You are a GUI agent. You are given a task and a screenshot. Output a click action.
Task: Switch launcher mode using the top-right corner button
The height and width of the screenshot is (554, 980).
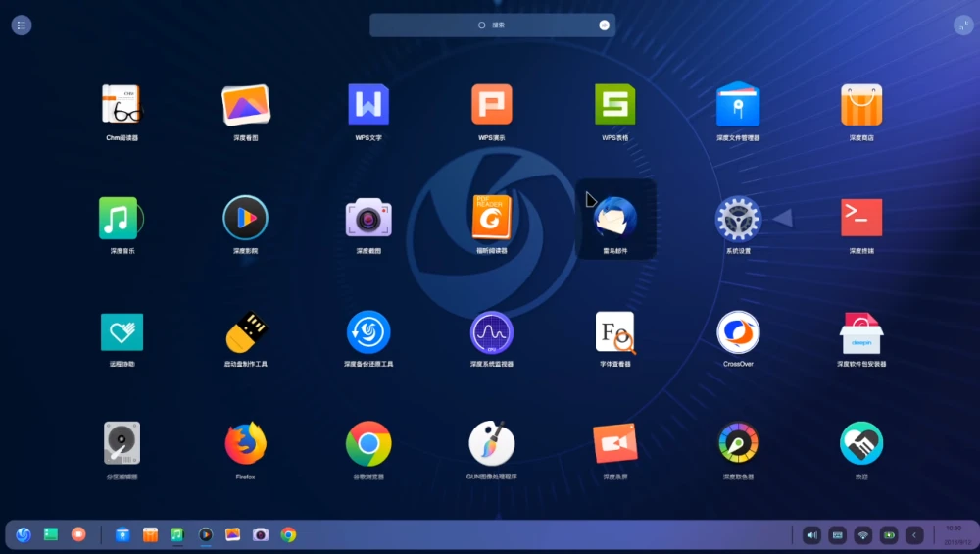[x=963, y=25]
